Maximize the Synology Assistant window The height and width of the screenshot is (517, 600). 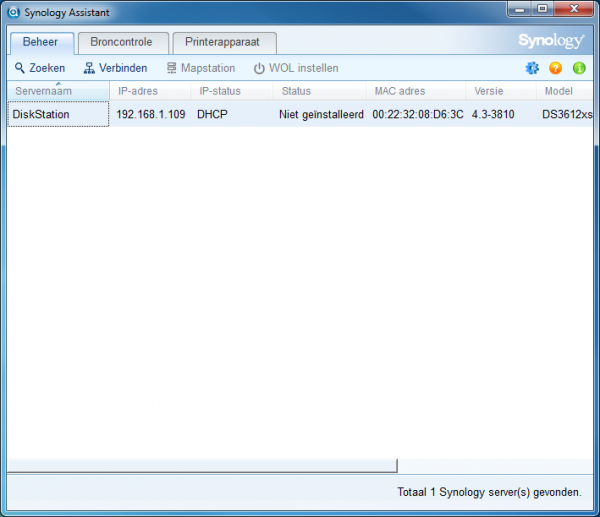pyautogui.click(x=542, y=9)
